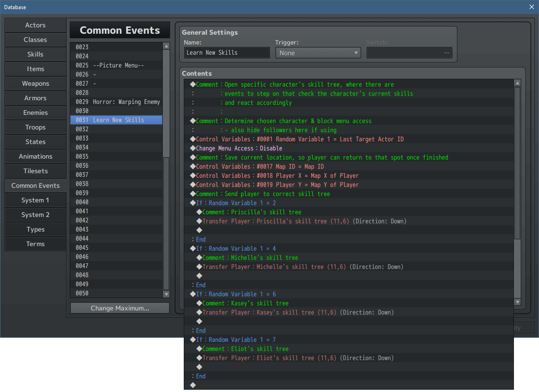Viewport: 539px width, 392px height.
Task: Open the Switch selection dialog
Action: click(x=447, y=52)
